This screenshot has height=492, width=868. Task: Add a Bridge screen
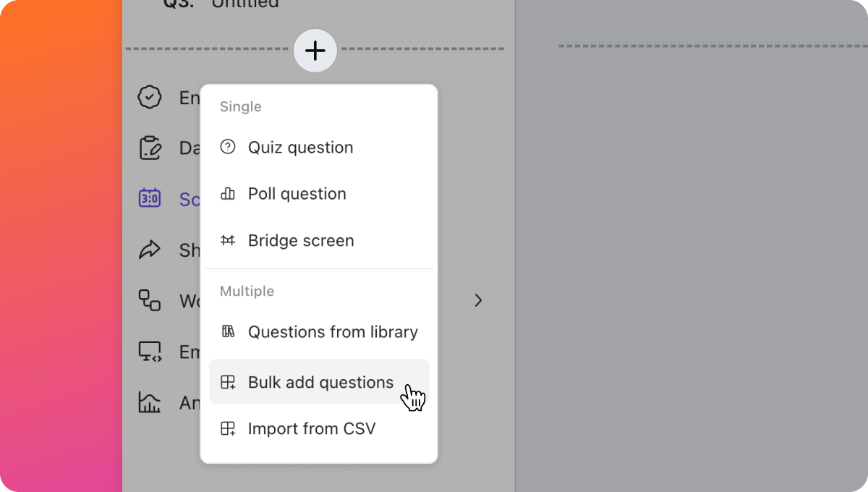click(x=319, y=240)
